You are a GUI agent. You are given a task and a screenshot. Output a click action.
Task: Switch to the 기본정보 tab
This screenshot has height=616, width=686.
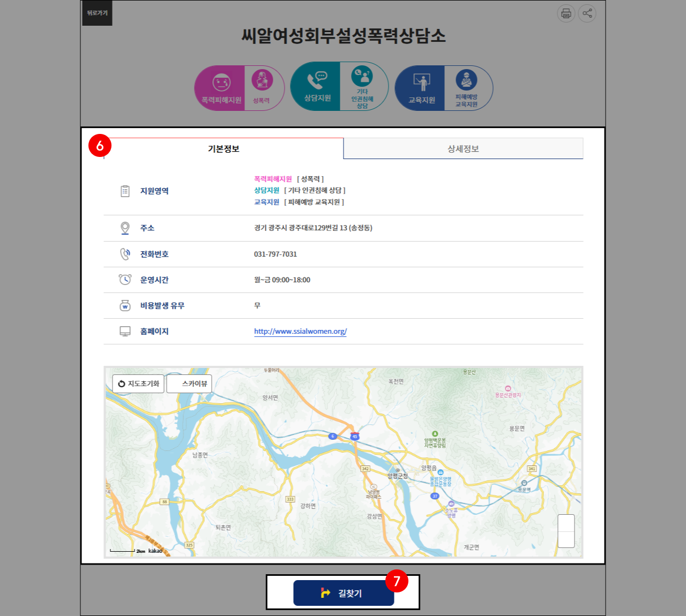click(x=223, y=149)
